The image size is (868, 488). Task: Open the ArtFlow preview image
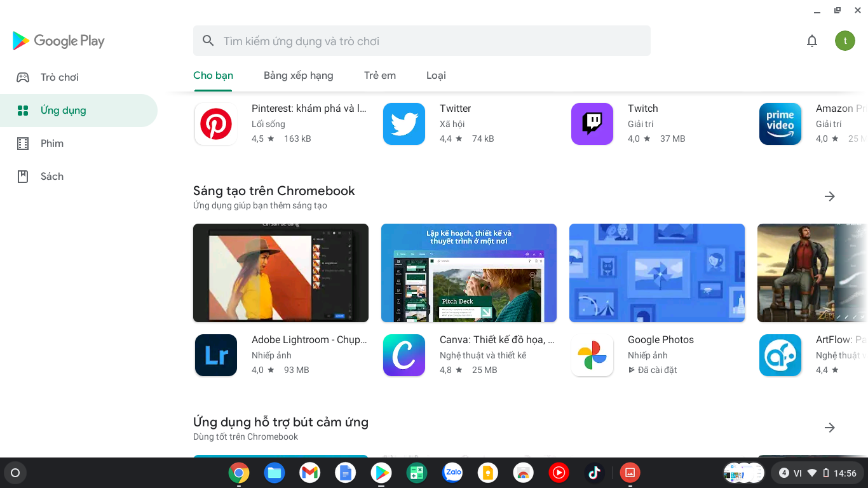pos(813,273)
